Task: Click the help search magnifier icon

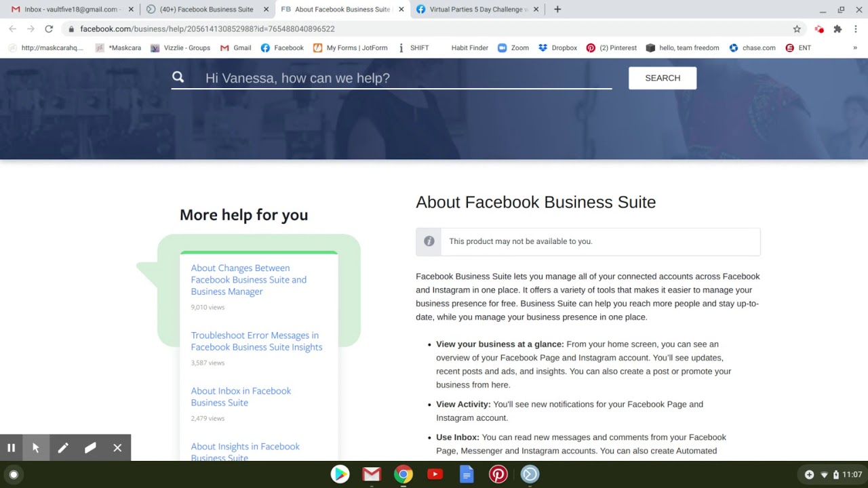Action: 178,77
